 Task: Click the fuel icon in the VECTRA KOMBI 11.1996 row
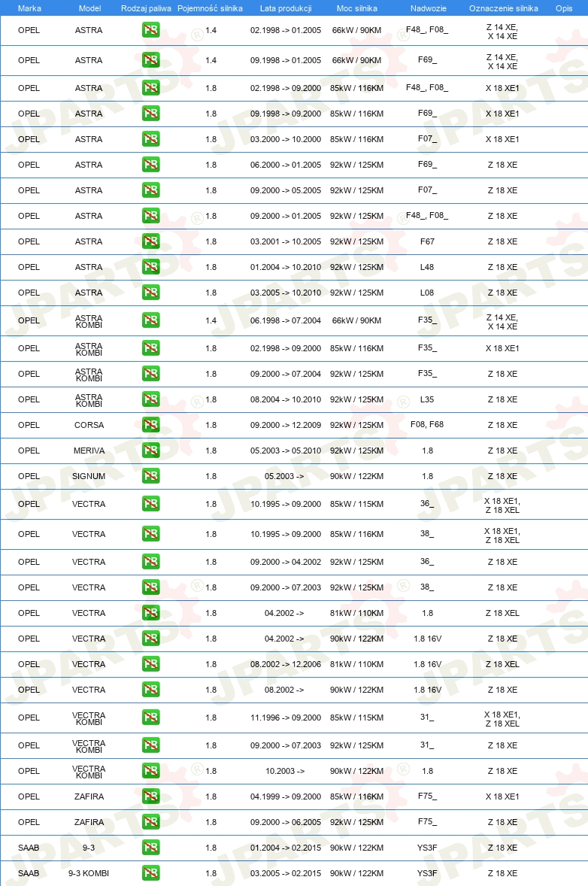click(x=151, y=718)
